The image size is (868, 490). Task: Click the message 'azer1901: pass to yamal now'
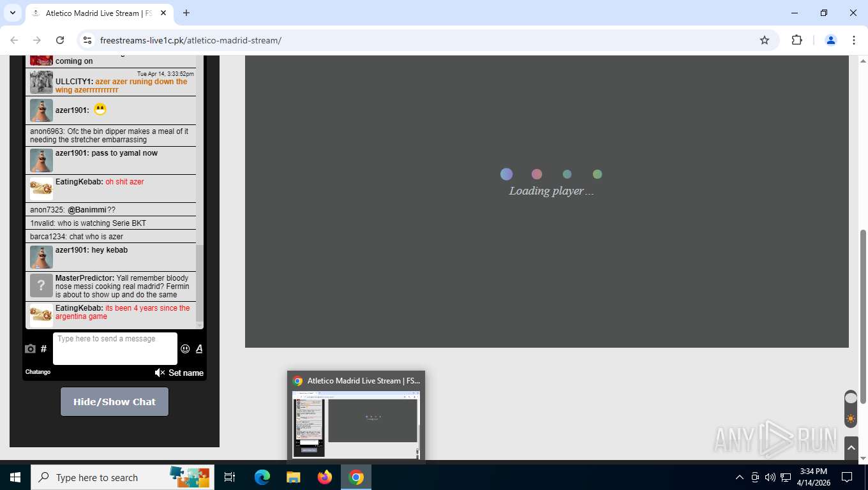(x=110, y=160)
